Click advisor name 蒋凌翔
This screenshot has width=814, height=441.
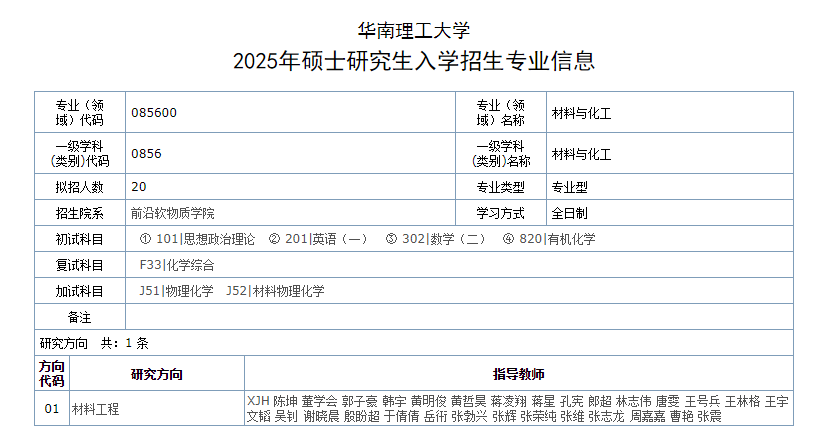[509, 401]
